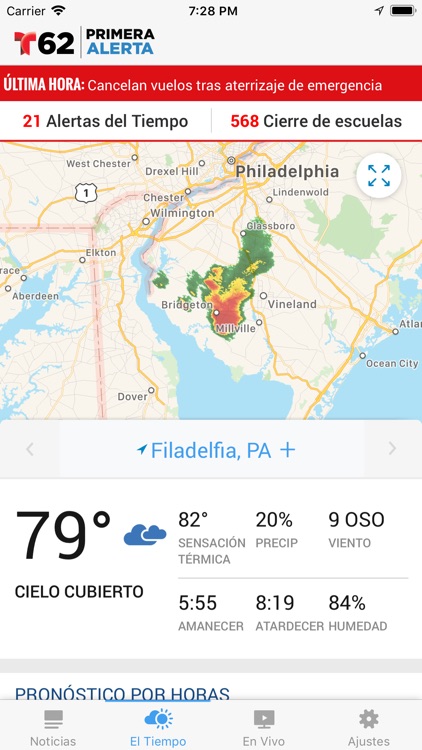Switch to the En Vivo tab
Image resolution: width=422 pixels, height=750 pixels.
(264, 727)
